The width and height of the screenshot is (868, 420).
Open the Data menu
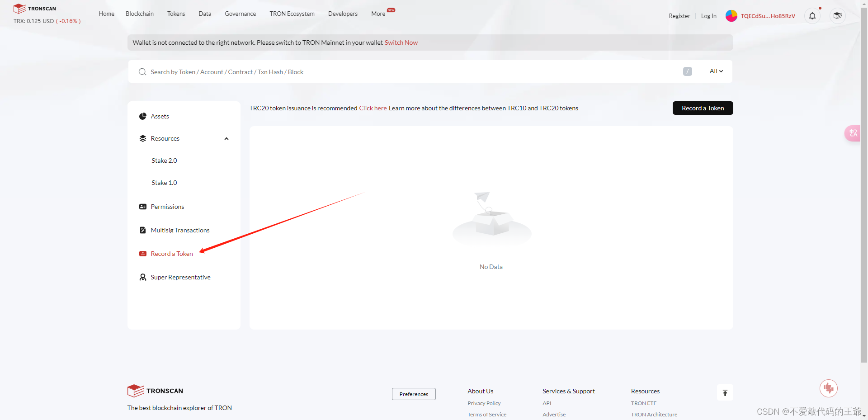[x=205, y=14]
